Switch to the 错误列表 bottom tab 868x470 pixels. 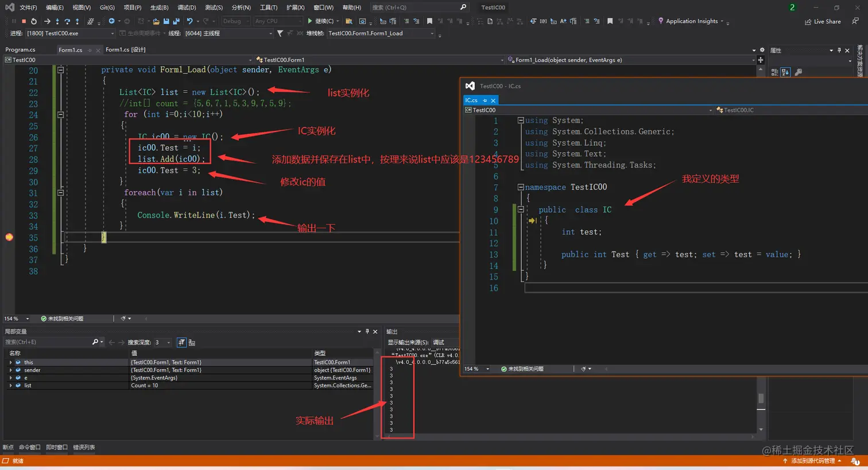coord(84,447)
